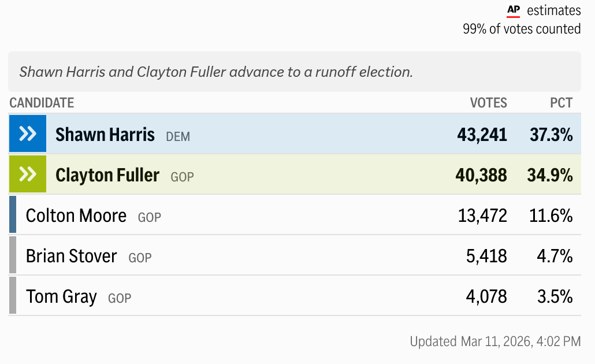
Task: Click the green double-arrow icon beside Clayton Fuller
Action: (28, 174)
